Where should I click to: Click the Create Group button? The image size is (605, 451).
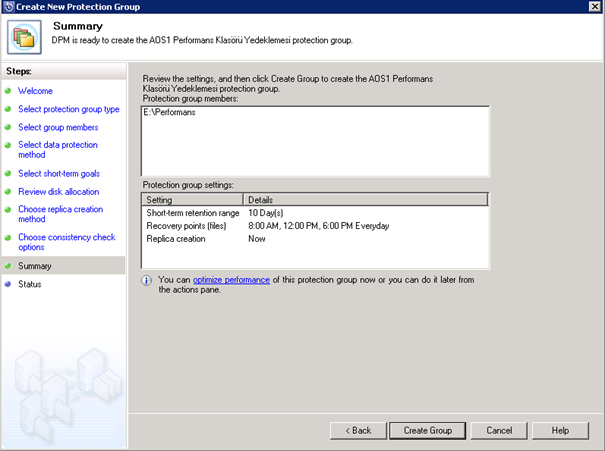pos(427,430)
